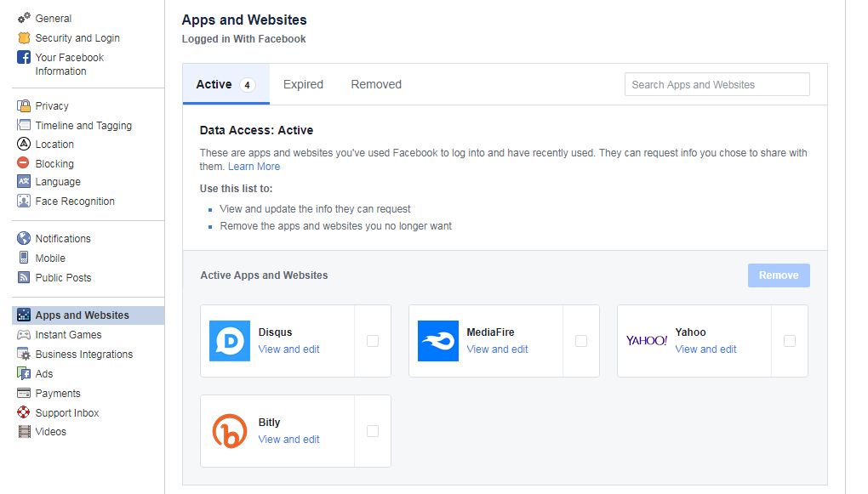Click the Business Integrations gear icon
The image size is (868, 494).
point(24,354)
